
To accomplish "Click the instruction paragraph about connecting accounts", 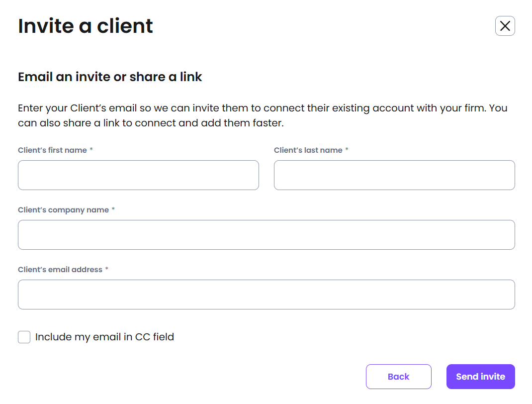I will tap(263, 115).
